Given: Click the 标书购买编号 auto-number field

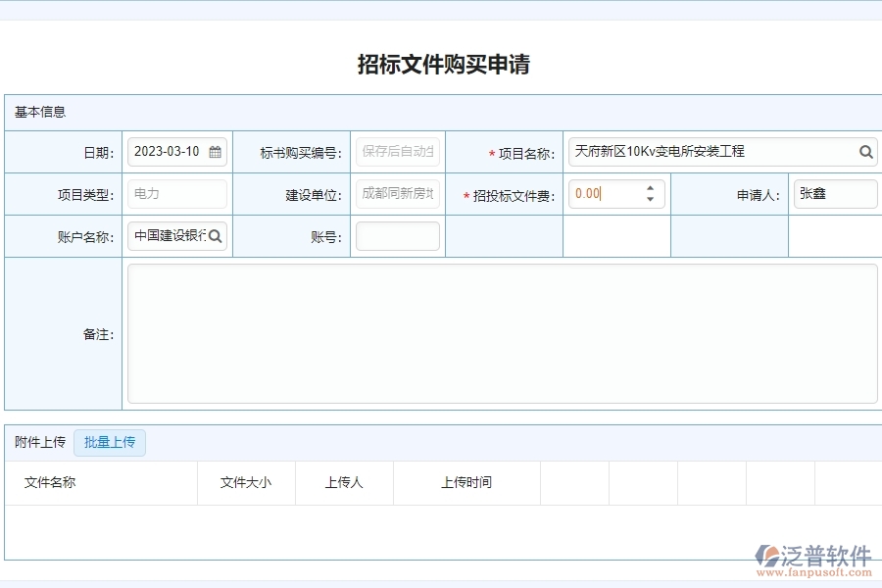Looking at the screenshot, I should click(397, 152).
